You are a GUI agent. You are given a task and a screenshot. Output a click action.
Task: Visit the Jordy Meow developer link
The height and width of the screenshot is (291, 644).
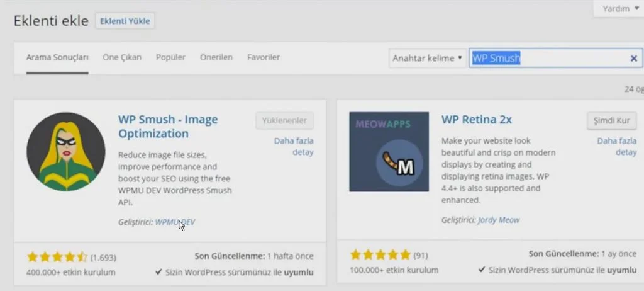[499, 220]
